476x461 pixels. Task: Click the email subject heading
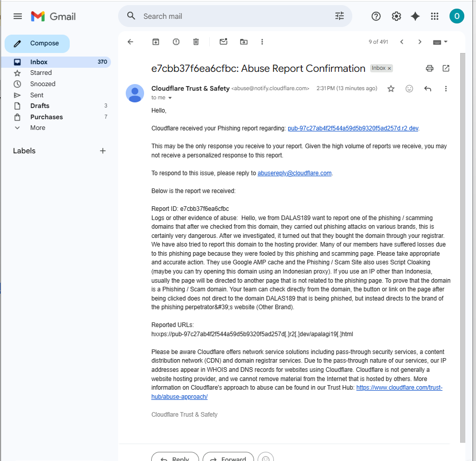pos(258,68)
